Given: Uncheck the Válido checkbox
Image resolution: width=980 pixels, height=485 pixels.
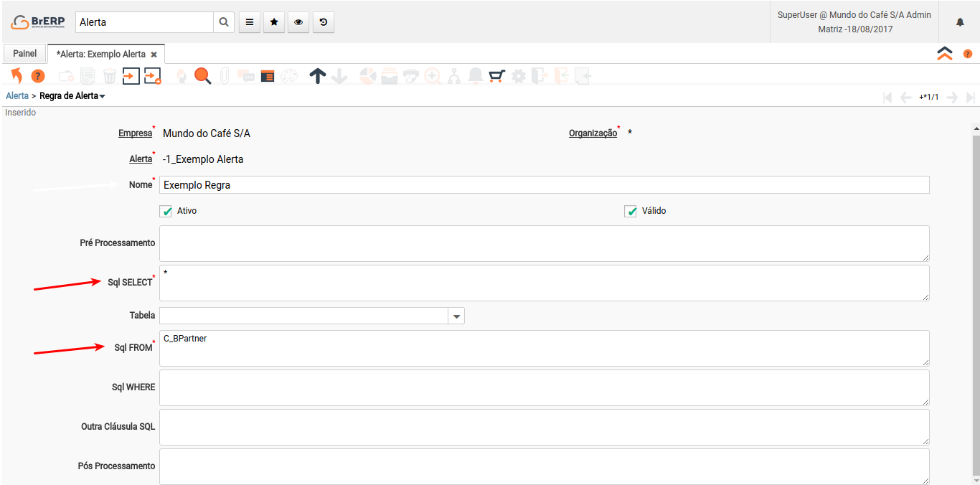Looking at the screenshot, I should click(x=631, y=212).
